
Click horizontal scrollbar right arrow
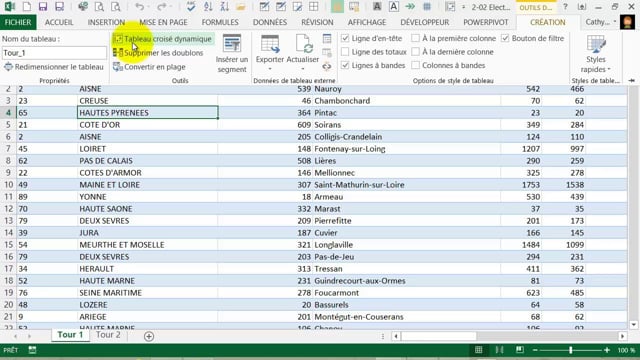(622, 336)
